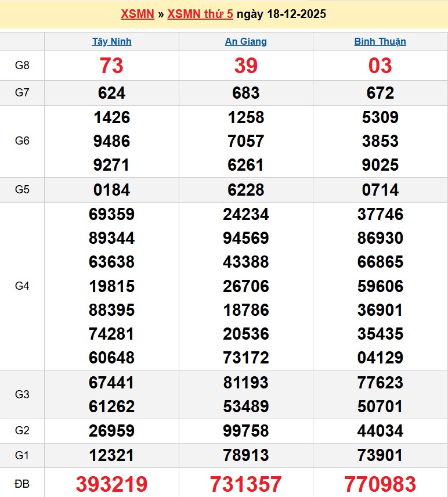Open the Tây Ninh province link
The height and width of the screenshot is (497, 448).
coord(111,42)
